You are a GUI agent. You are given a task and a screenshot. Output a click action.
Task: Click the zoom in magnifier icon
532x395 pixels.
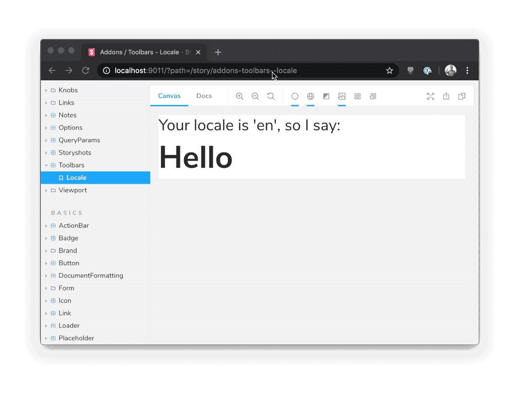click(239, 96)
